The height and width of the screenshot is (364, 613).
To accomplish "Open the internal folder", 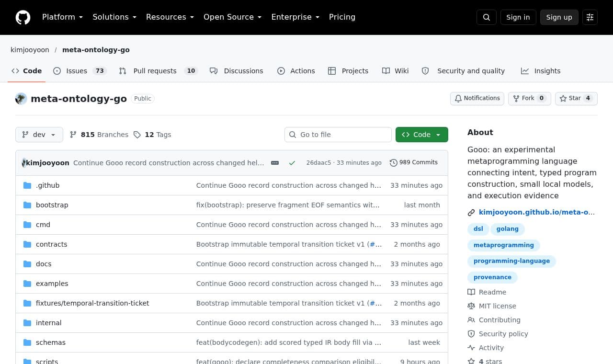I will coord(49,323).
